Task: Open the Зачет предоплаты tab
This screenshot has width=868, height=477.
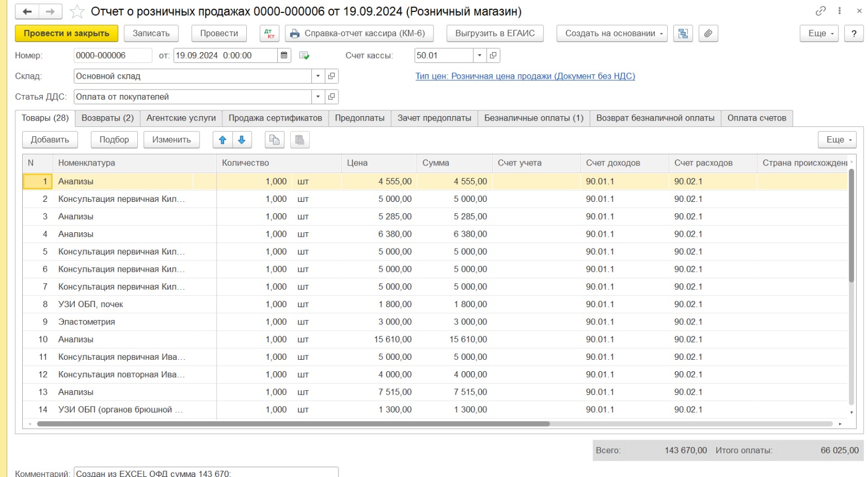Action: (435, 118)
